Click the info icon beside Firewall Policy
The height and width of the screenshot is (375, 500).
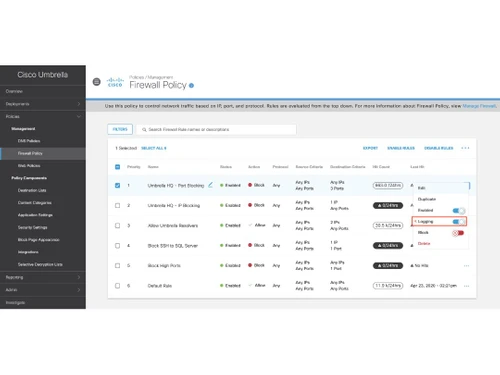click(191, 86)
